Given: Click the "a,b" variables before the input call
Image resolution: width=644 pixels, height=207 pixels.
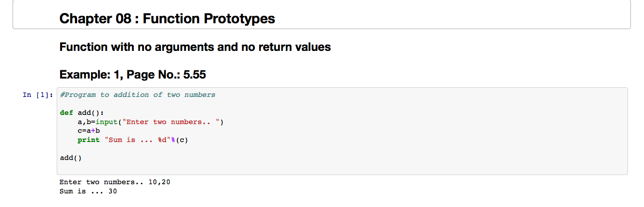Looking at the screenshot, I should click(x=84, y=122).
